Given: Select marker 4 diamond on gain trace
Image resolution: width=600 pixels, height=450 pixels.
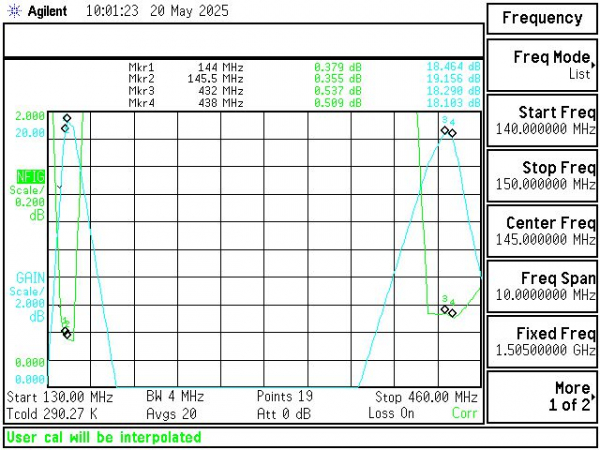Looking at the screenshot, I should pos(452,133).
